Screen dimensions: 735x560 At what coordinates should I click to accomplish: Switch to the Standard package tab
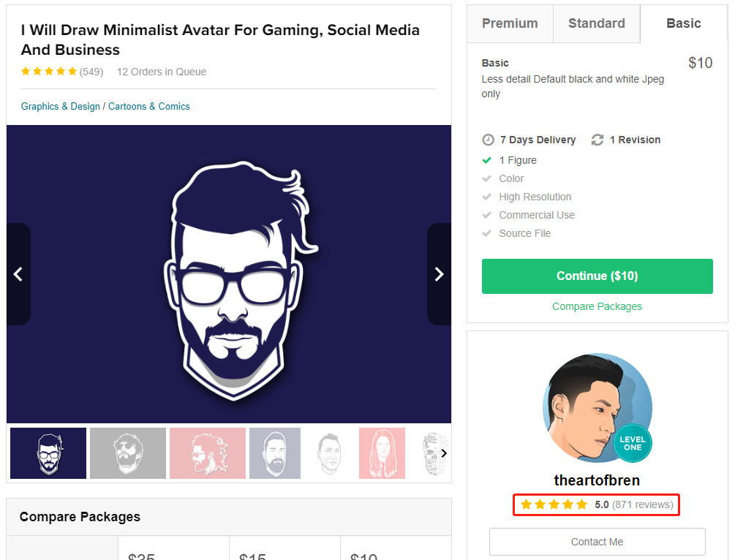coord(597,23)
